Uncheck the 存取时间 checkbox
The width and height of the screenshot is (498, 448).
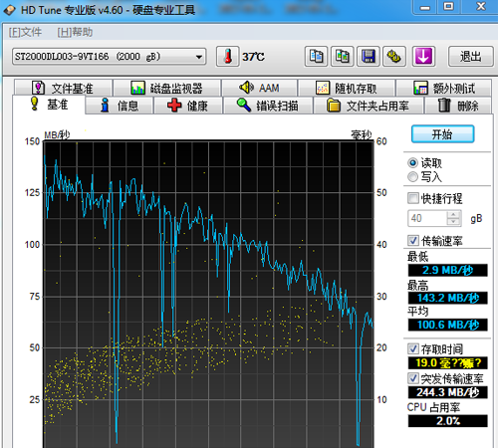413,348
